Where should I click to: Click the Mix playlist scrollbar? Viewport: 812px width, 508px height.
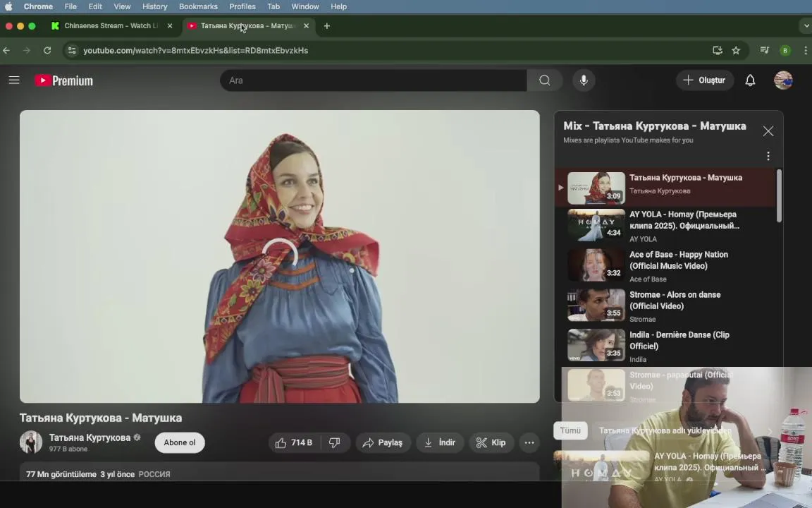pos(779,196)
